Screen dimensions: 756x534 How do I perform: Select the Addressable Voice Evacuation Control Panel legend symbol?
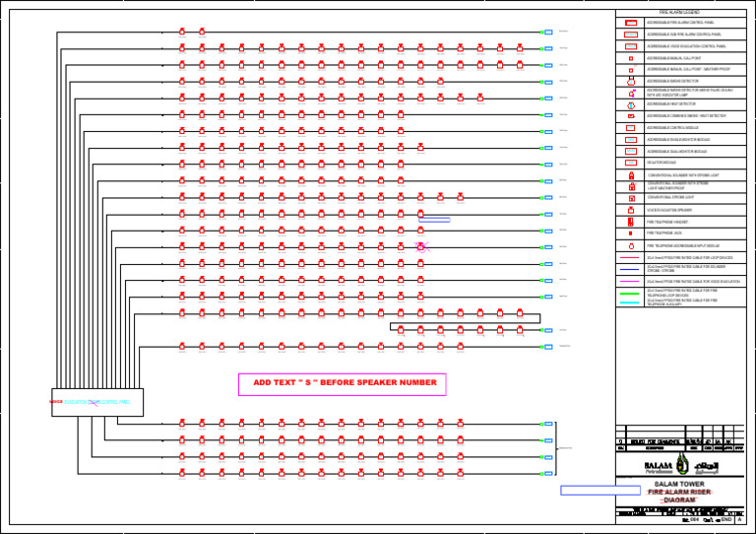(x=631, y=46)
